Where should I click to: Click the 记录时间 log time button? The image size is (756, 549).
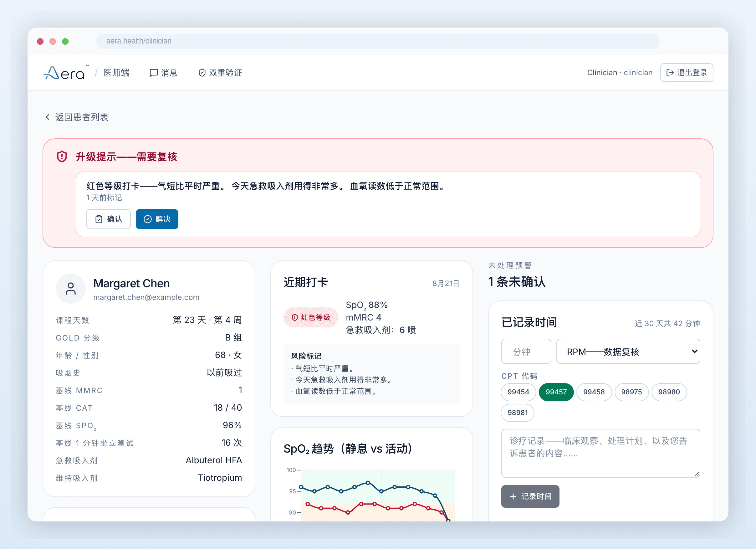530,496
